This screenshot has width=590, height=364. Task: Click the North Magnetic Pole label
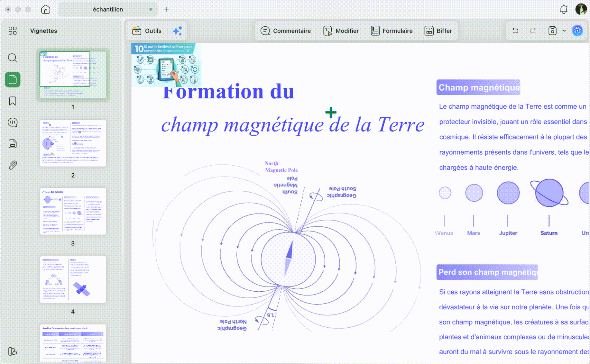(281, 167)
